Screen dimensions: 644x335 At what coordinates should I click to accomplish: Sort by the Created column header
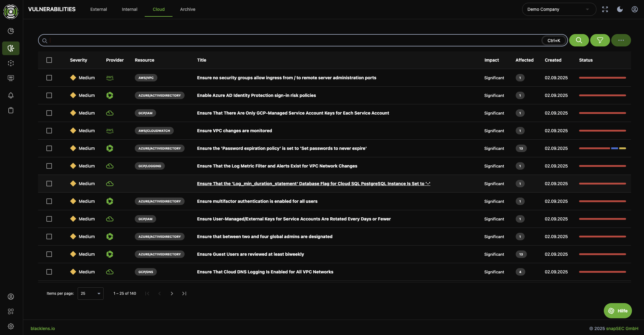553,60
